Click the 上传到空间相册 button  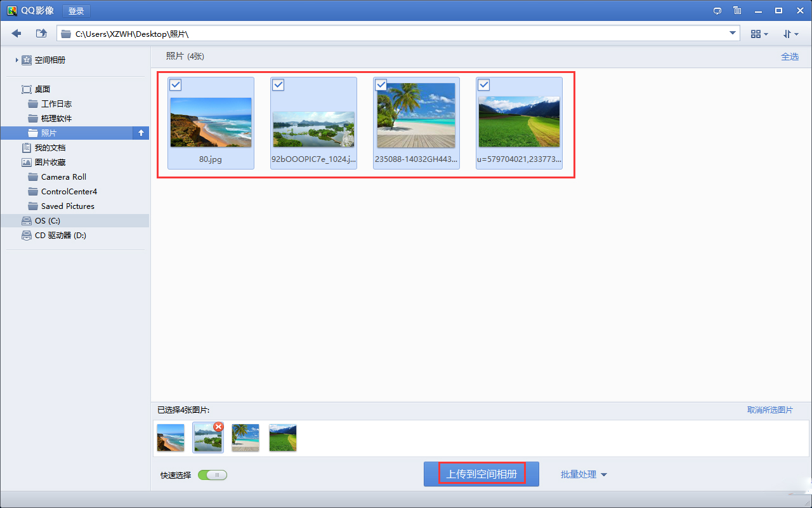(x=481, y=473)
